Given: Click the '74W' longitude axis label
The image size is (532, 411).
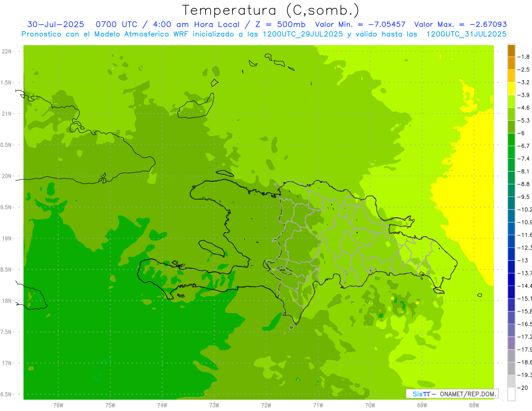Looking at the screenshot, I should coord(162,405).
